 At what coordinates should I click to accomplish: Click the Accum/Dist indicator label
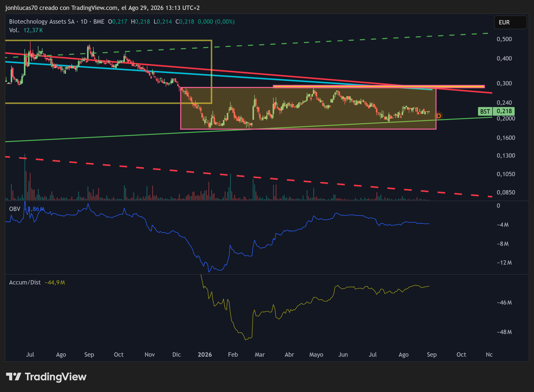tap(25, 282)
